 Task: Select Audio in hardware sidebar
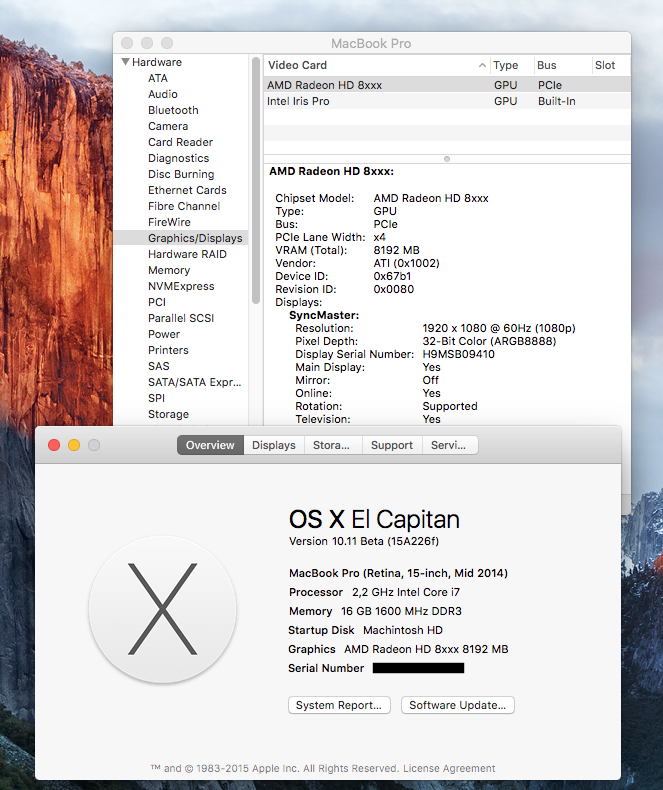[163, 94]
